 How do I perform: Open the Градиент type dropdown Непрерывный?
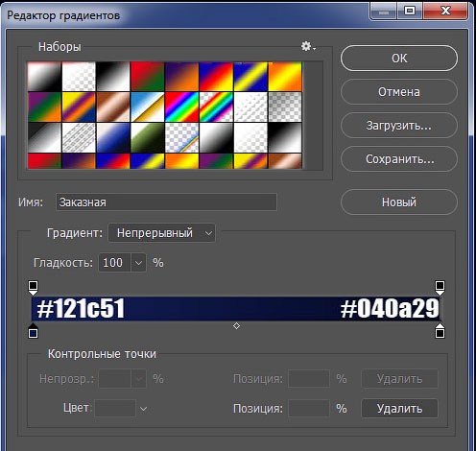tap(162, 233)
